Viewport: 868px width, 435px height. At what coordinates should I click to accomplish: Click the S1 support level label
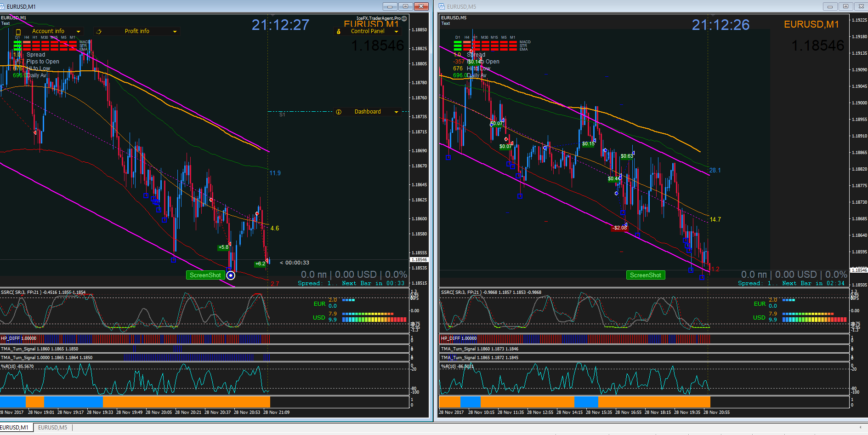coord(282,114)
